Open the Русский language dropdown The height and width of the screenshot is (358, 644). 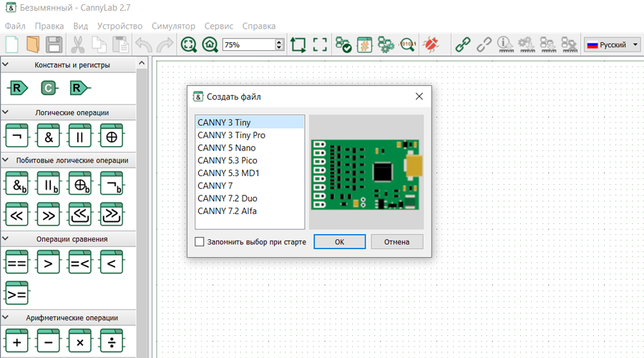[612, 44]
